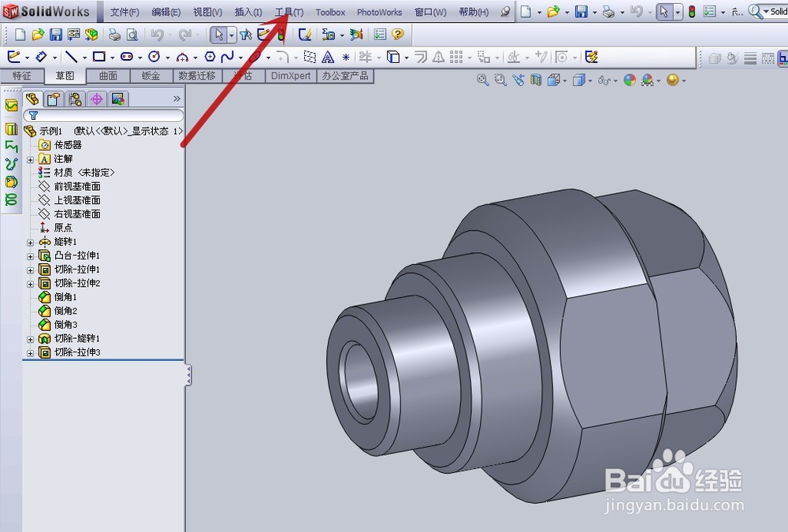Image resolution: width=788 pixels, height=532 pixels.
Task: Toggle the Section View icon
Action: point(536,80)
